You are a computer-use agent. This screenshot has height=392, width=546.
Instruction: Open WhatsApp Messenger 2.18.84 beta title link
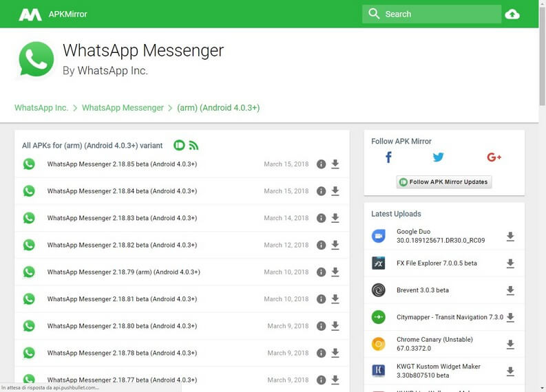point(123,191)
